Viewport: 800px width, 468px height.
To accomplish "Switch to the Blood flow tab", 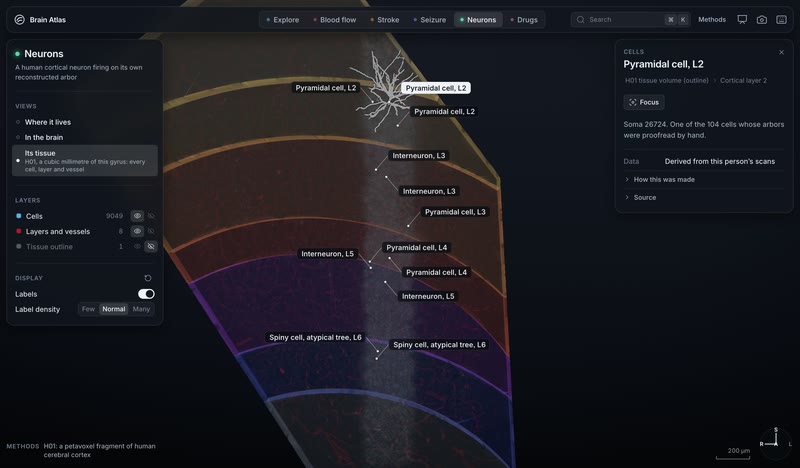I will 334,19.
